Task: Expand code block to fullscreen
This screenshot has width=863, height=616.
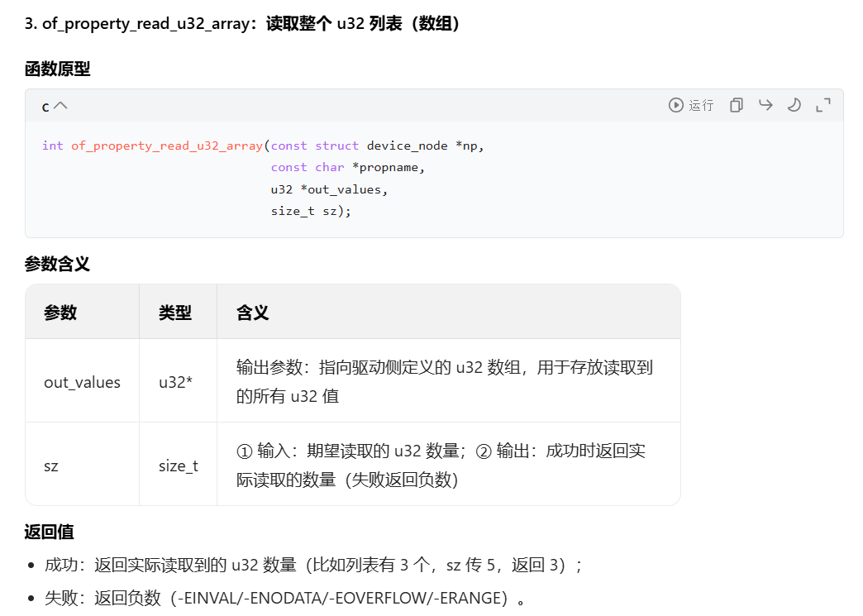Action: pyautogui.click(x=822, y=105)
